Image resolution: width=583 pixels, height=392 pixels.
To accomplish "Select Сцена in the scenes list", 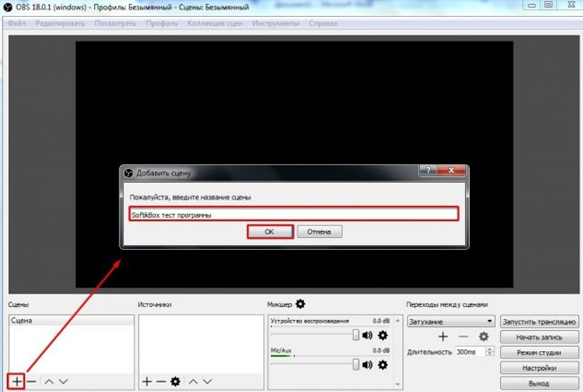I will 71,321.
